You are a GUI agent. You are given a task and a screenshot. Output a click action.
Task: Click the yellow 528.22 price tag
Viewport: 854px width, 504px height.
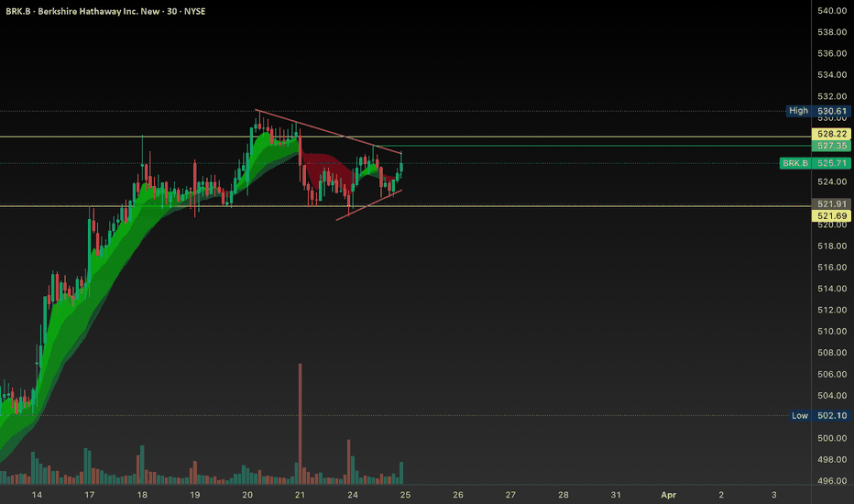(x=832, y=134)
